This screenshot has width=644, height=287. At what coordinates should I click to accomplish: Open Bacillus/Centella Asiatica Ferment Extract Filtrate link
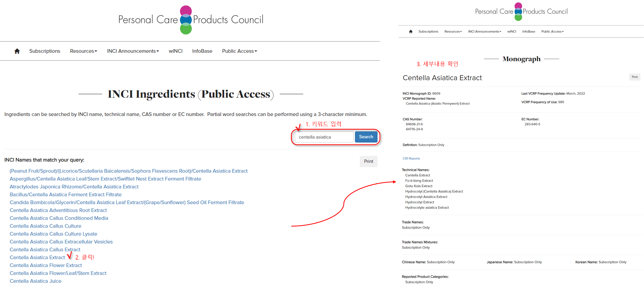[65, 194]
